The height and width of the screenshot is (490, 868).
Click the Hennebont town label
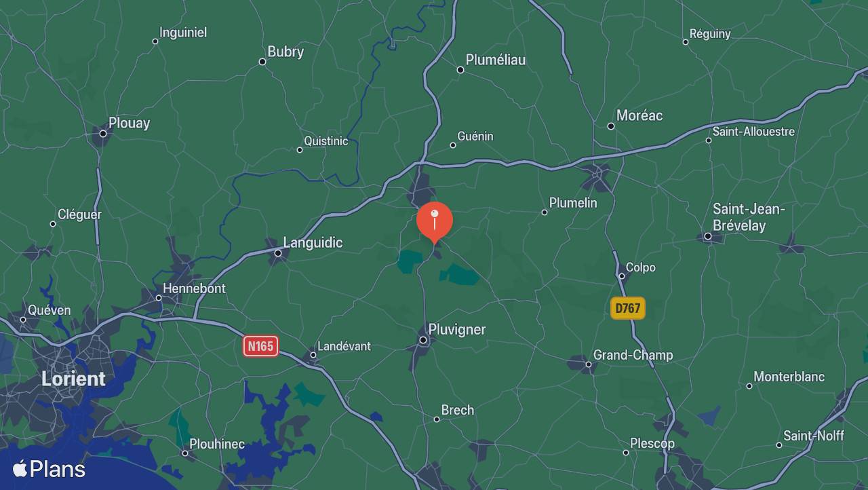coord(194,288)
